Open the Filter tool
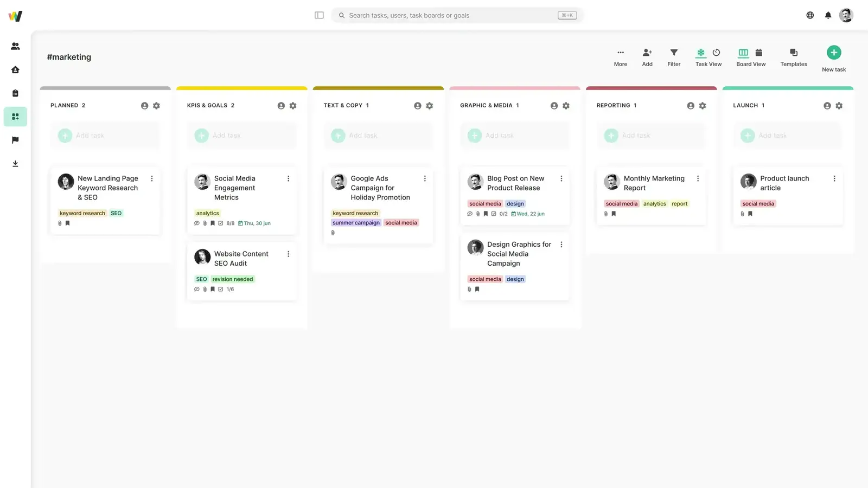The width and height of the screenshot is (868, 488). pyautogui.click(x=674, y=57)
